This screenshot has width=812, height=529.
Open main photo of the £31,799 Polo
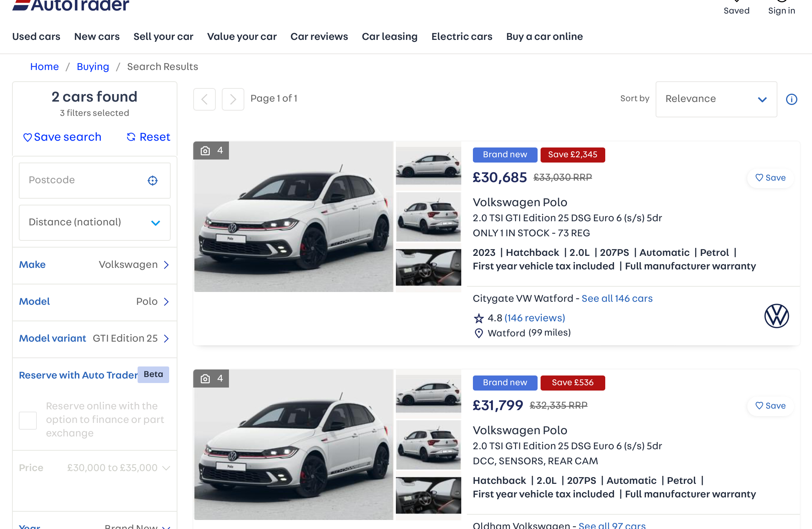point(294,445)
